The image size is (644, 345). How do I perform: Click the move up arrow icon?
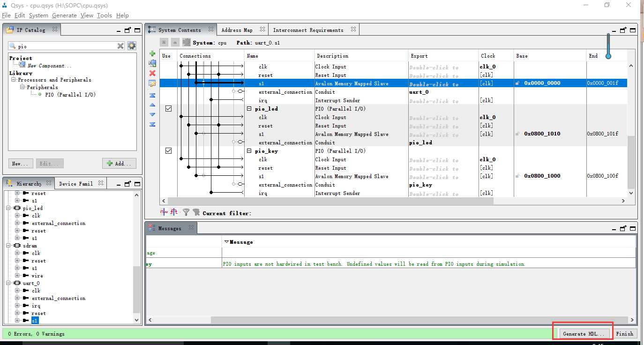(x=152, y=105)
